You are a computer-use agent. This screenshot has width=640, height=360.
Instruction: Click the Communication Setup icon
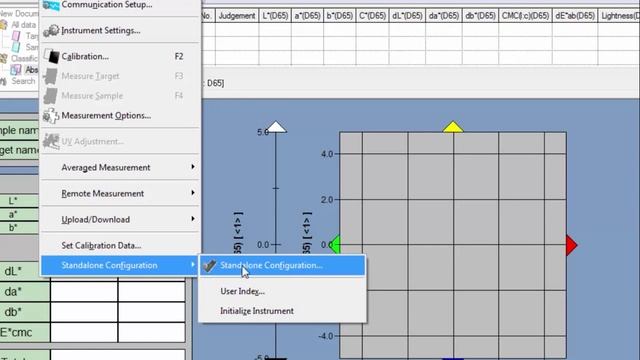pyautogui.click(x=51, y=5)
